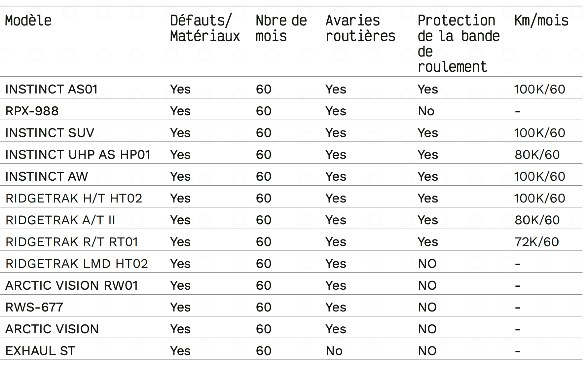Select the ARCTIC VISION RW01 model cell
The width and height of the screenshot is (588, 366).
pyautogui.click(x=72, y=285)
